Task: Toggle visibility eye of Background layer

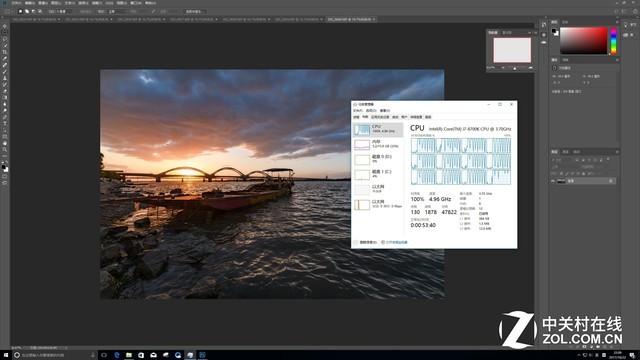Action: point(553,181)
